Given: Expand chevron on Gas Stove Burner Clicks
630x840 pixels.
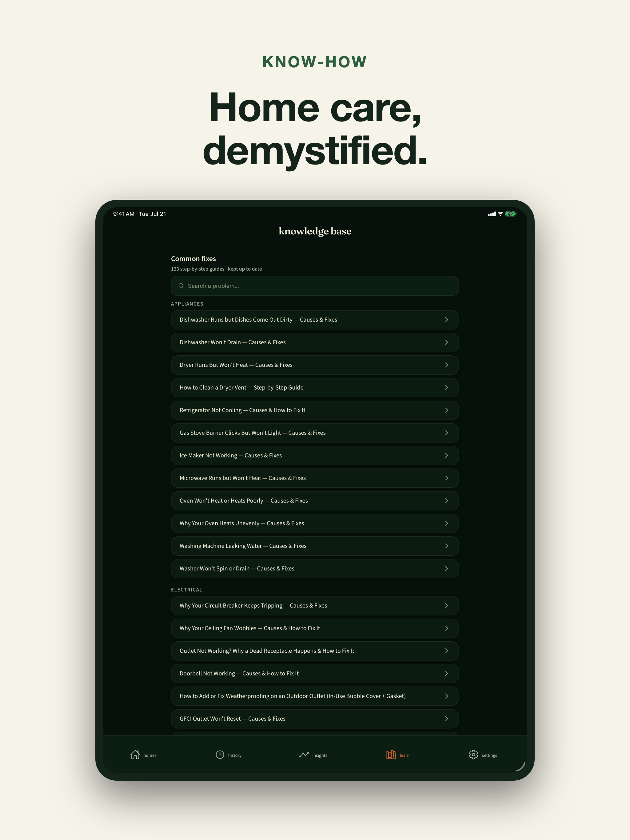Looking at the screenshot, I should 446,433.
